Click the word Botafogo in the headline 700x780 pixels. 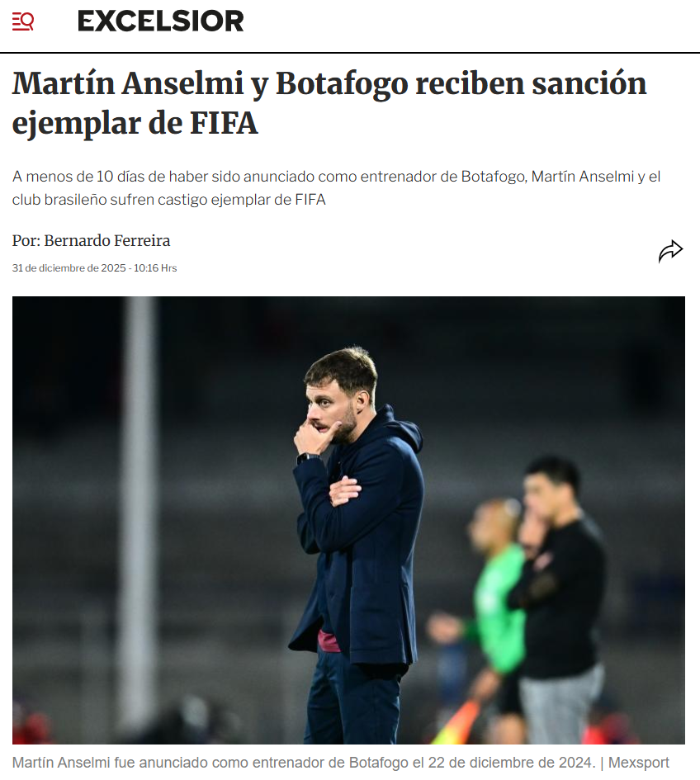tap(342, 83)
